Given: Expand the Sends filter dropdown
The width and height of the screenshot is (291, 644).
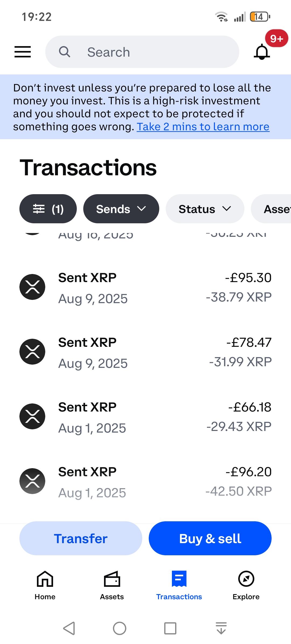Looking at the screenshot, I should pos(121,209).
